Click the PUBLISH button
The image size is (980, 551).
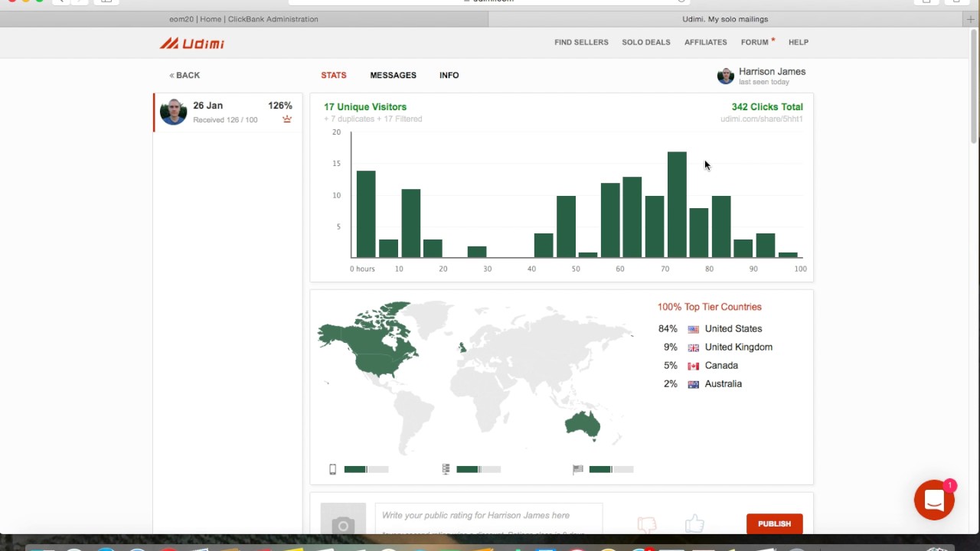(x=774, y=523)
